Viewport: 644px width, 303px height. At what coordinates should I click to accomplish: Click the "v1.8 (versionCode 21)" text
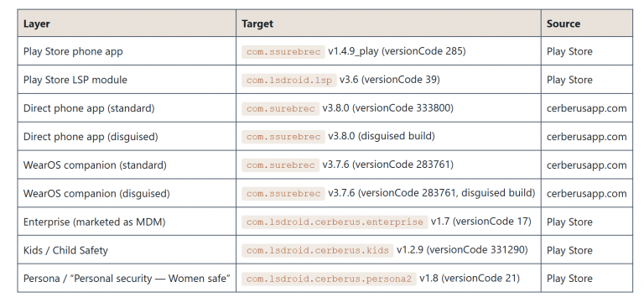pyautogui.click(x=470, y=279)
